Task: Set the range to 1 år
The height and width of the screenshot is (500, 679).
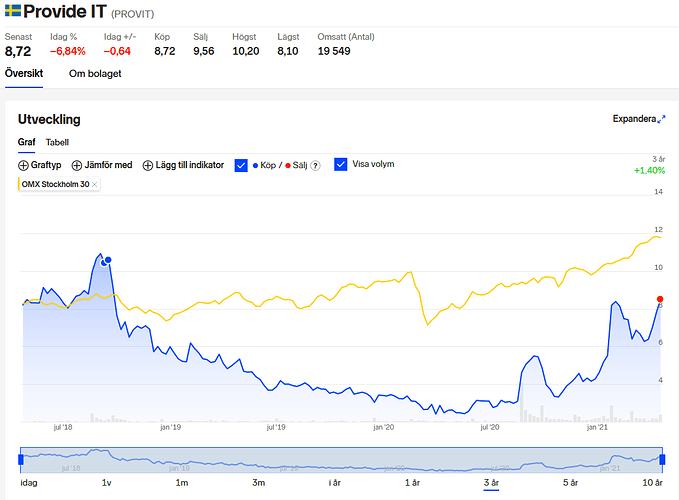Action: pyautogui.click(x=412, y=482)
